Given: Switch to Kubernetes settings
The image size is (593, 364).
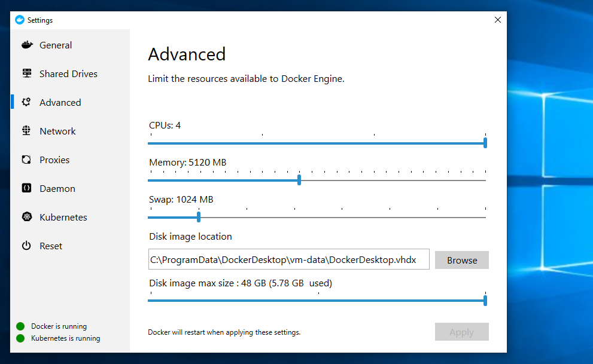Looking at the screenshot, I should coord(70,217).
